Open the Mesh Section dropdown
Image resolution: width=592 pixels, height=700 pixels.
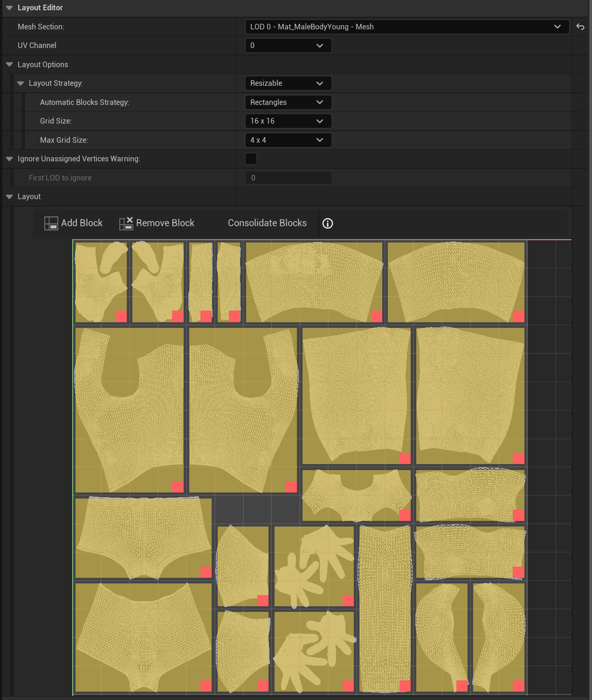click(x=407, y=27)
